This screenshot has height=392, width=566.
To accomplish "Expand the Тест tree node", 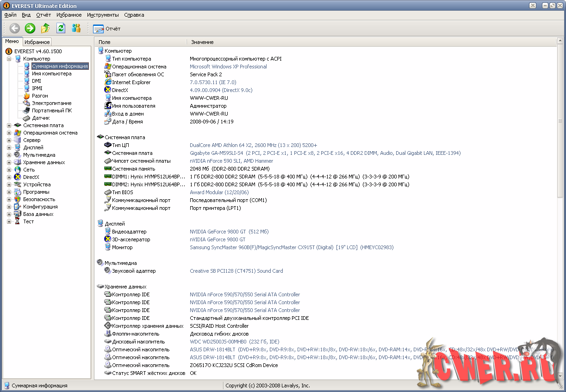I will [9, 221].
